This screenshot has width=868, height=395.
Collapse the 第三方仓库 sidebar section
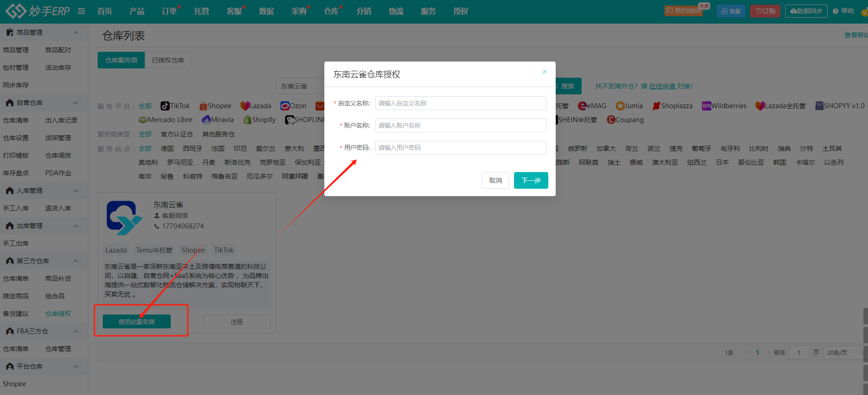[76, 261]
